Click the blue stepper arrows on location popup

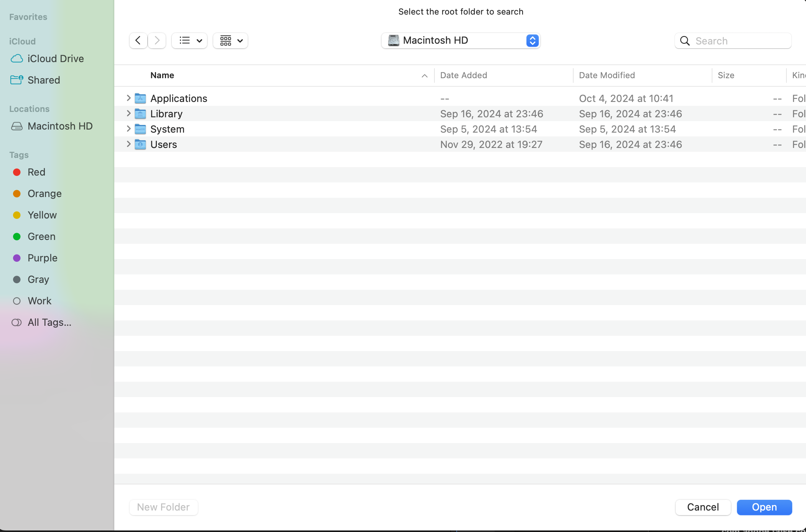[533, 41]
